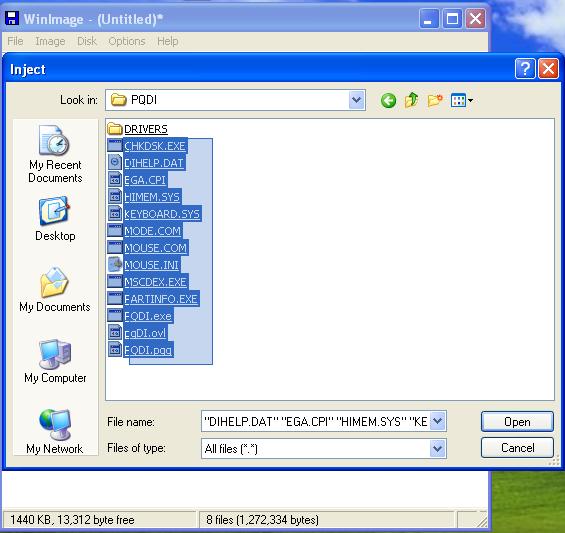
Task: Expand the Files of type dropdown
Action: coord(438,448)
